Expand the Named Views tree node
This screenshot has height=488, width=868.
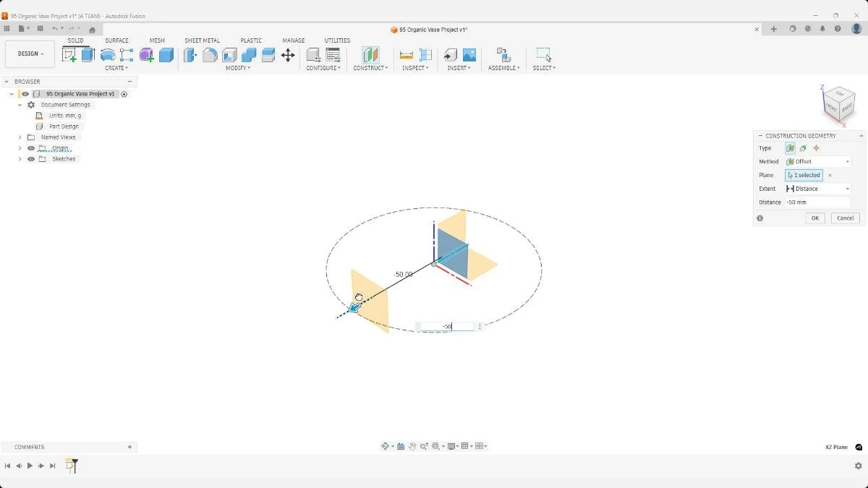20,137
